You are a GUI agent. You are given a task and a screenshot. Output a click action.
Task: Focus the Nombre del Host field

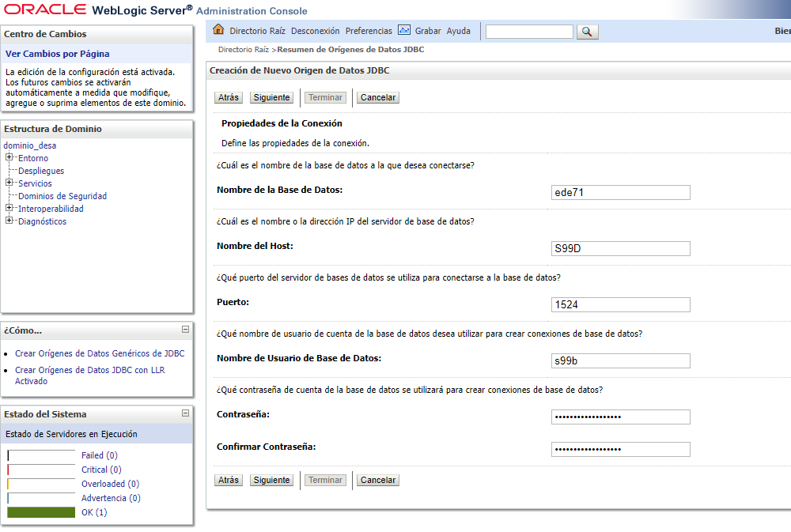620,248
